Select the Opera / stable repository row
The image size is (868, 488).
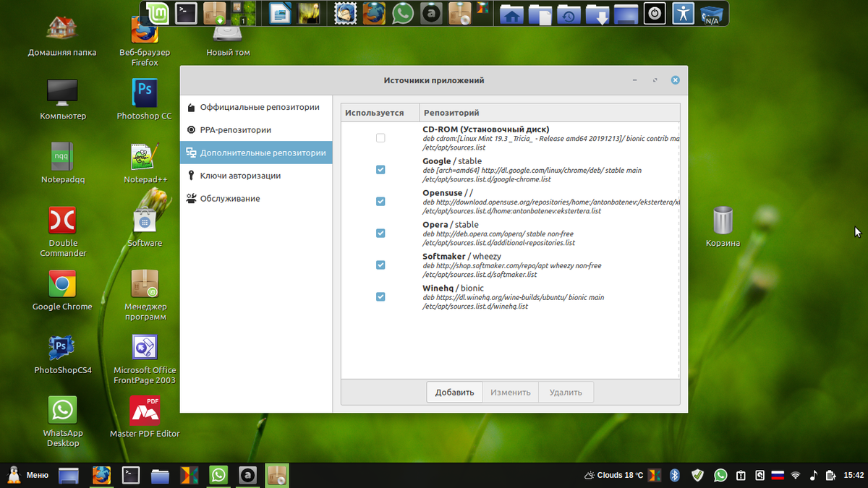coord(511,234)
